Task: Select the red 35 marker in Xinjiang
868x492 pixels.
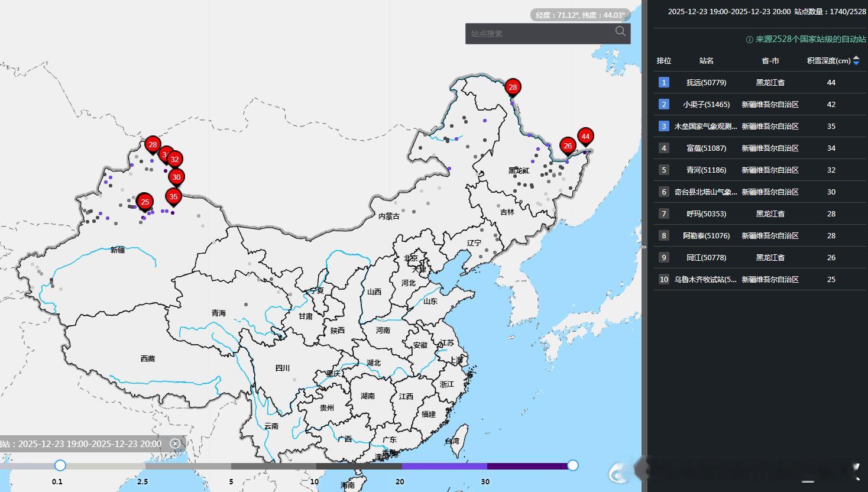Action: coord(173,198)
